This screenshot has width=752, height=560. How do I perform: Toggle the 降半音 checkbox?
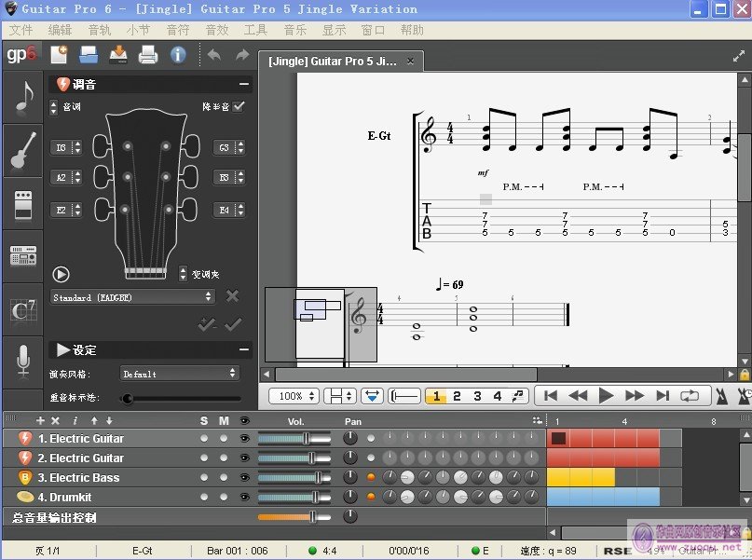click(239, 106)
